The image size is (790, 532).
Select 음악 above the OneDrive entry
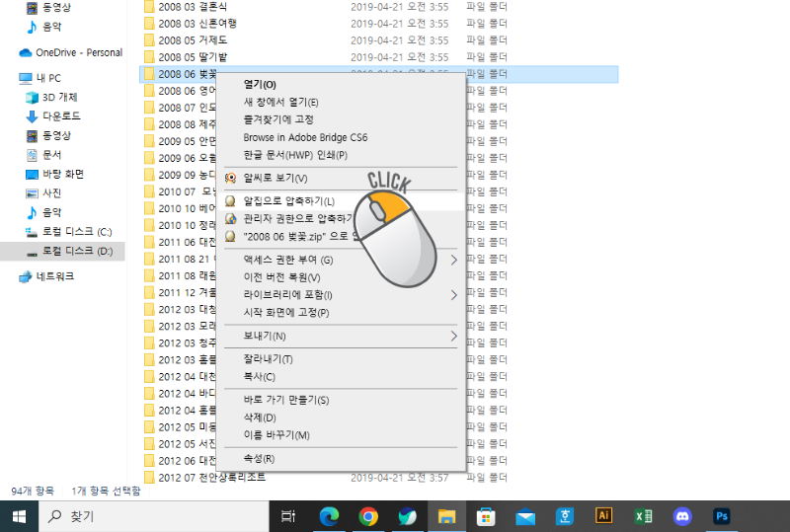click(50, 27)
